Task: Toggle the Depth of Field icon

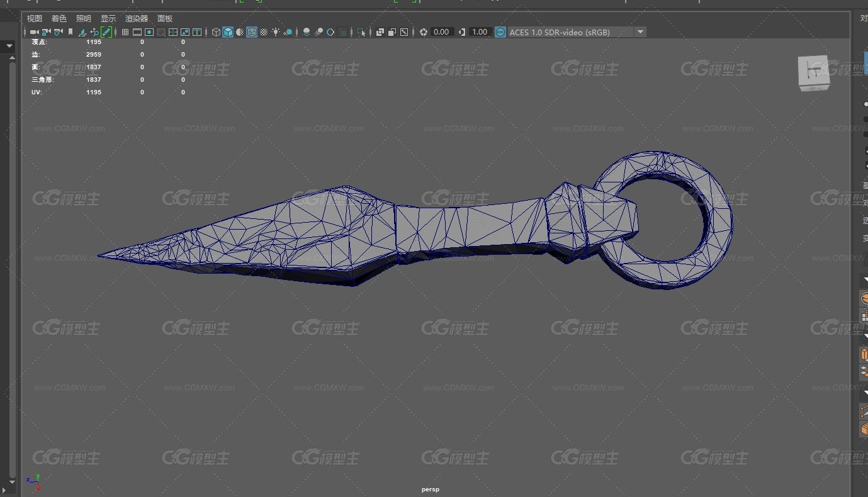Action: tap(342, 32)
